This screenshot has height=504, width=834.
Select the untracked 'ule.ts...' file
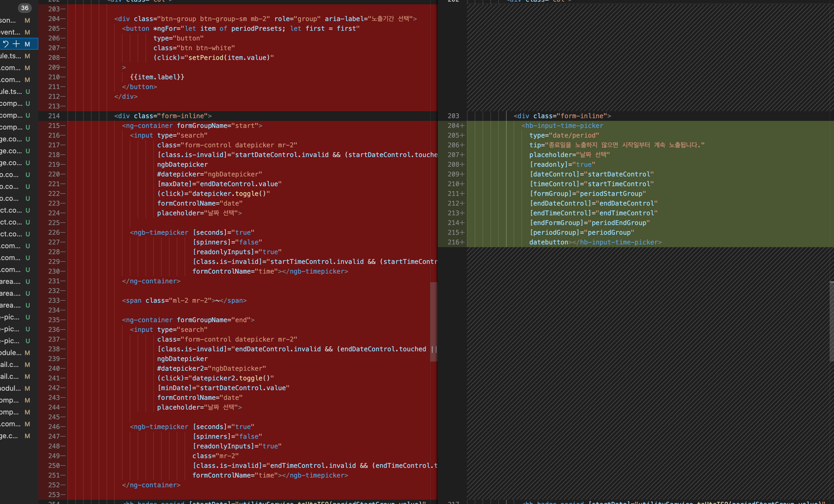[x=11, y=91]
